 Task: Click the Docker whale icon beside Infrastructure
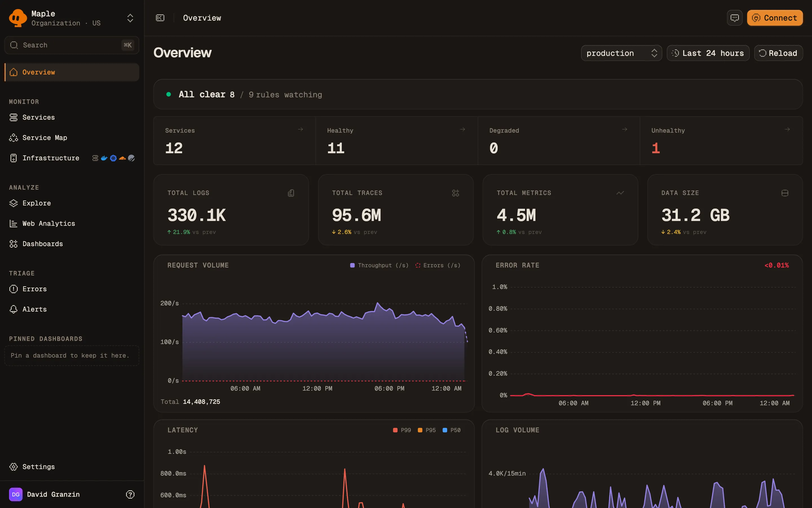(x=104, y=158)
